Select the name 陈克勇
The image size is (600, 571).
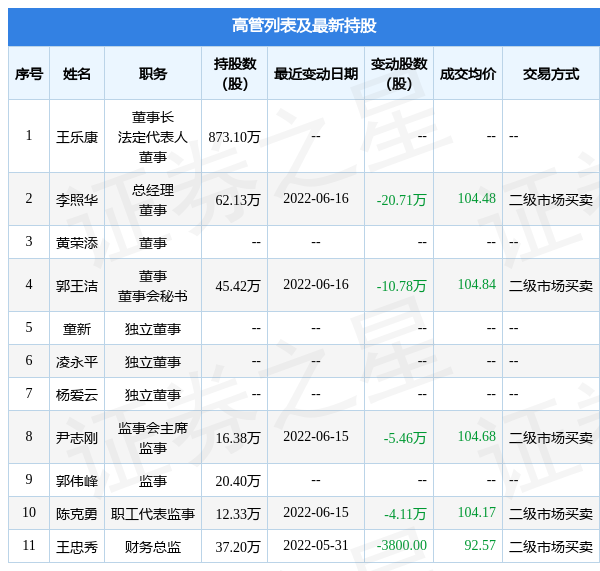[x=77, y=514]
